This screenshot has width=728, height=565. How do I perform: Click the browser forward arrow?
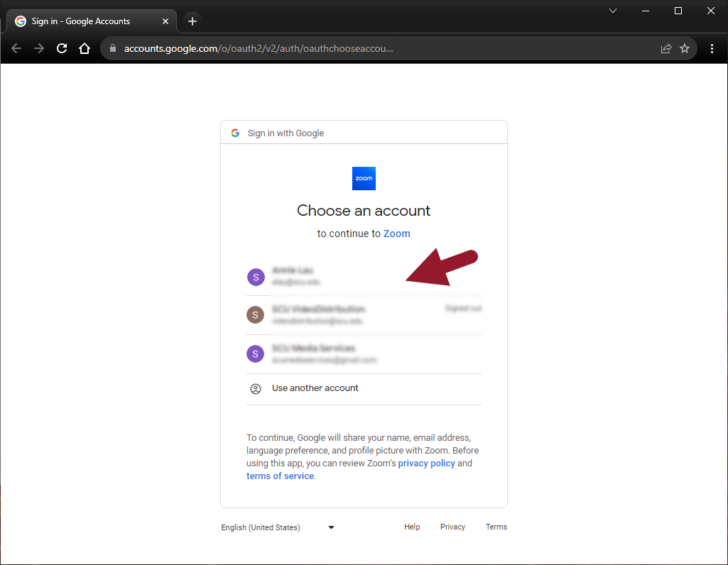(39, 49)
